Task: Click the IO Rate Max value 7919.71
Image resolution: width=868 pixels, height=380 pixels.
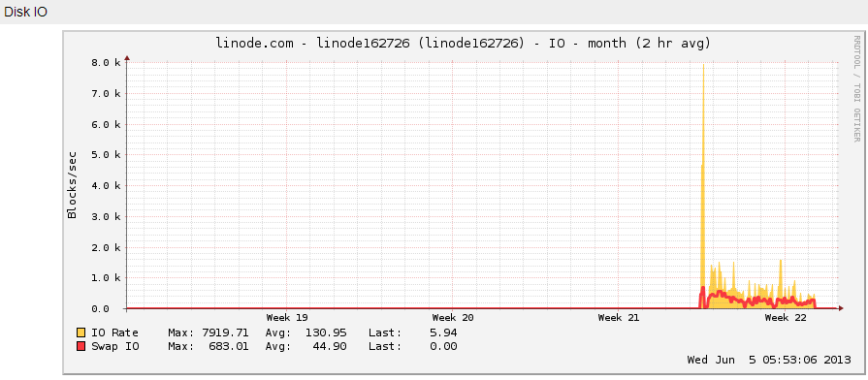Action: pos(224,332)
